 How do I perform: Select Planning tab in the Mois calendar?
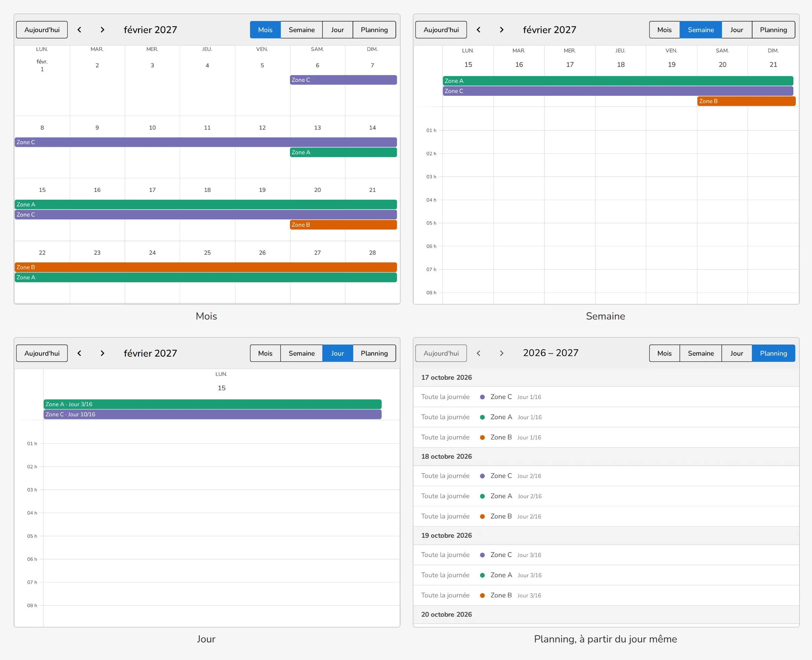point(374,30)
